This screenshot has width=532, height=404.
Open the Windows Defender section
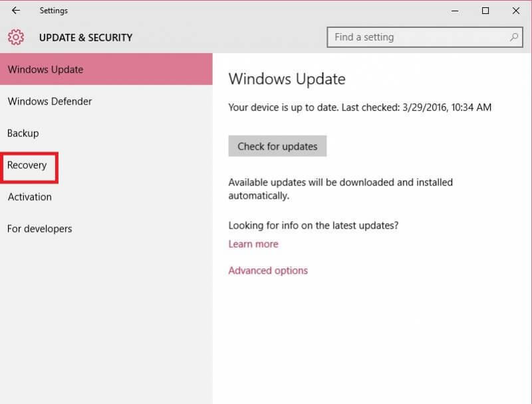[50, 101]
